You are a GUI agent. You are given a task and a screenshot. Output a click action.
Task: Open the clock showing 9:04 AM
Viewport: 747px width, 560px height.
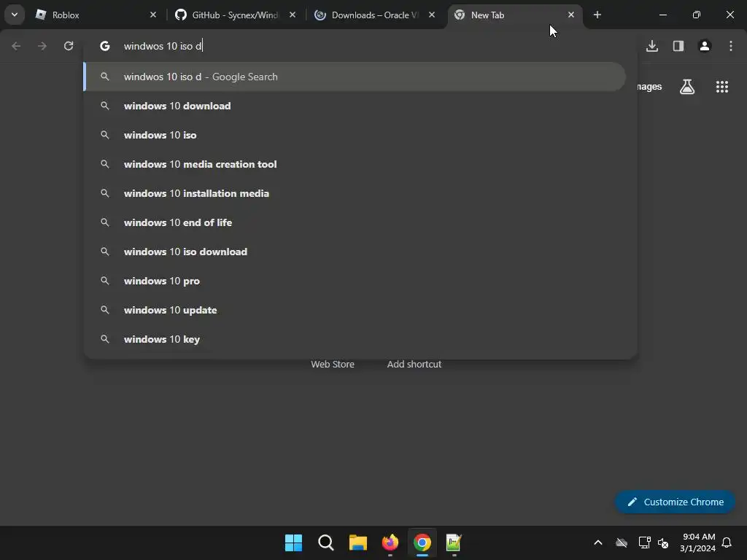click(698, 542)
